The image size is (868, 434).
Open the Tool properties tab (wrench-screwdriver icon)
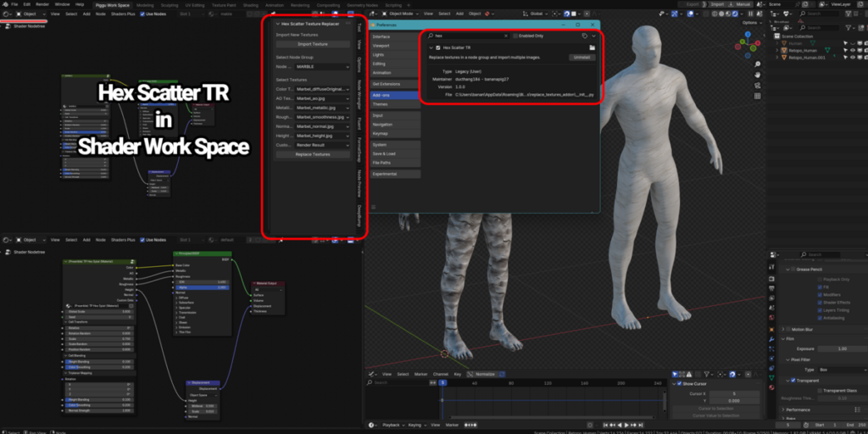click(771, 266)
